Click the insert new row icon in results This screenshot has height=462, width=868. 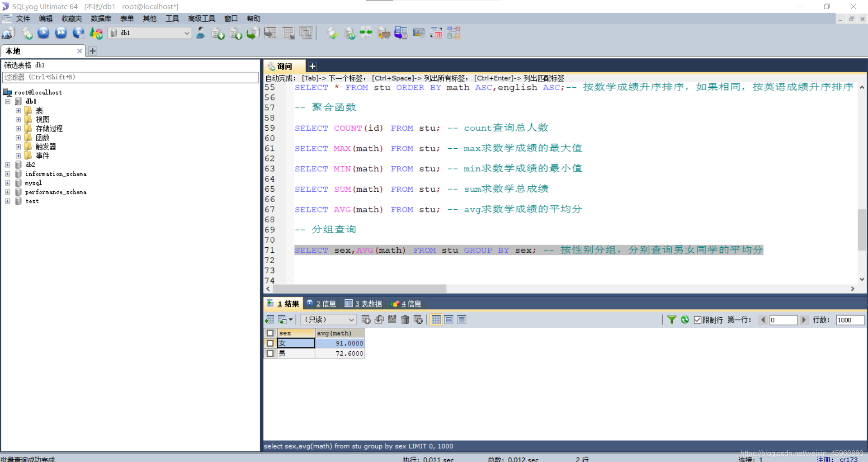pos(366,320)
